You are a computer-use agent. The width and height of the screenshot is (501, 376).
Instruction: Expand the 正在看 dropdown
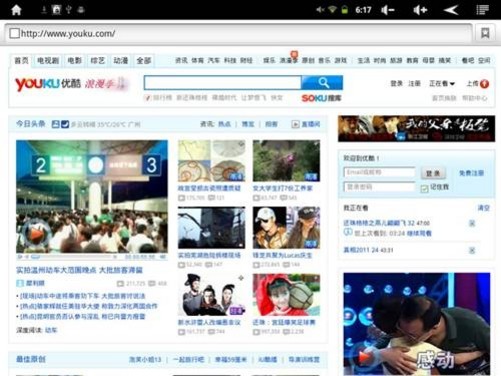point(442,83)
